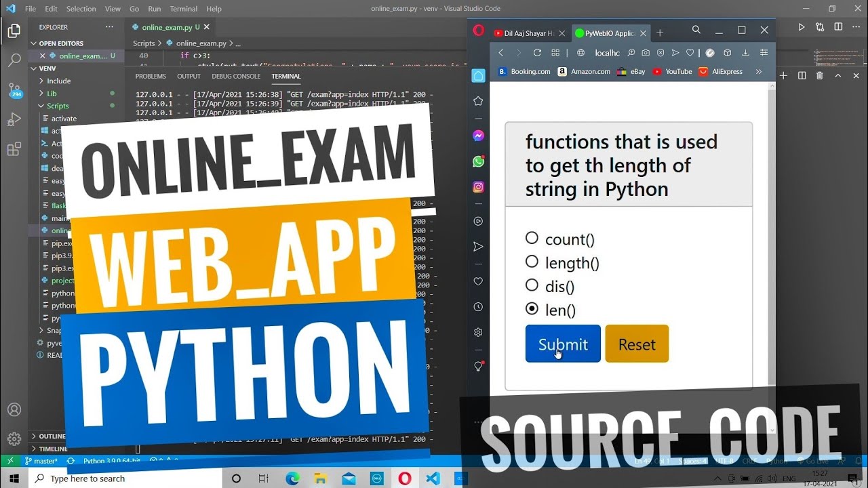Open History clock in Opera sidebar
This screenshot has width=868, height=488.
(478, 307)
